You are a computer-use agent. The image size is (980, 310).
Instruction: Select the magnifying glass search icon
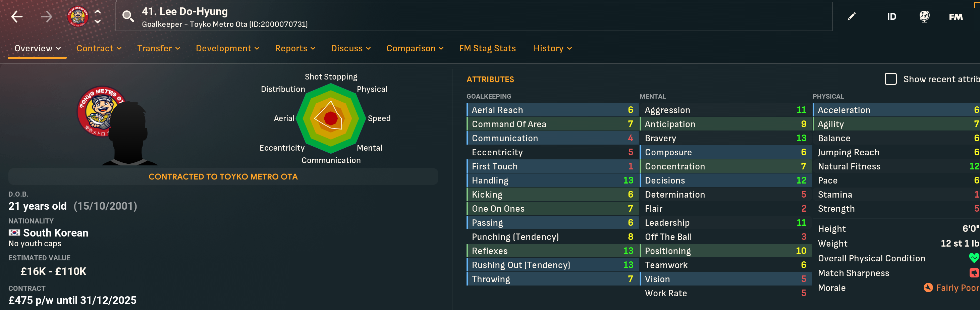pyautogui.click(x=128, y=16)
